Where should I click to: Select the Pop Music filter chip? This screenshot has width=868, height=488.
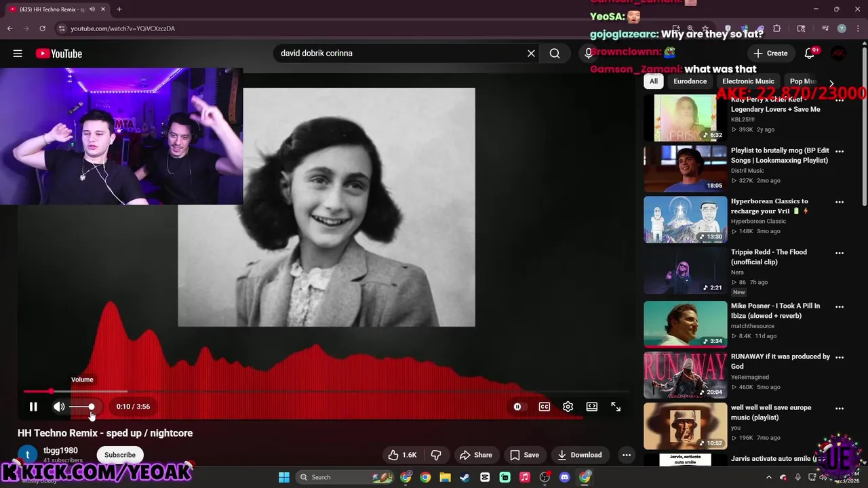(x=804, y=81)
